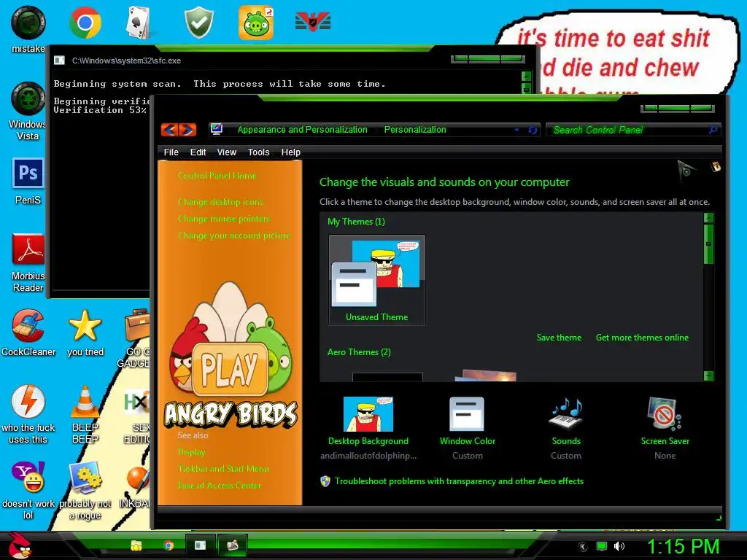The height and width of the screenshot is (560, 747).
Task: Open the Bad Piggies desktop icon
Action: pyautogui.click(x=256, y=23)
